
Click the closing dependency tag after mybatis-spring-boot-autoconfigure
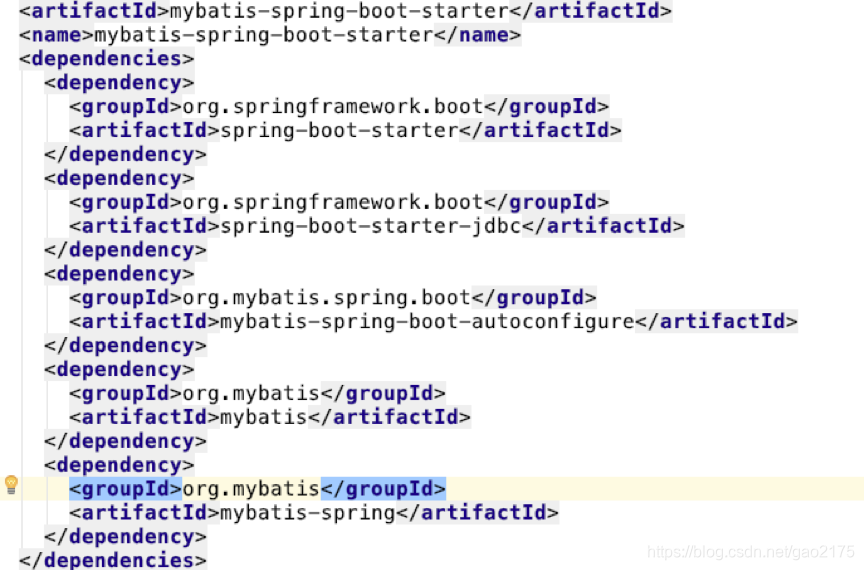(x=126, y=346)
